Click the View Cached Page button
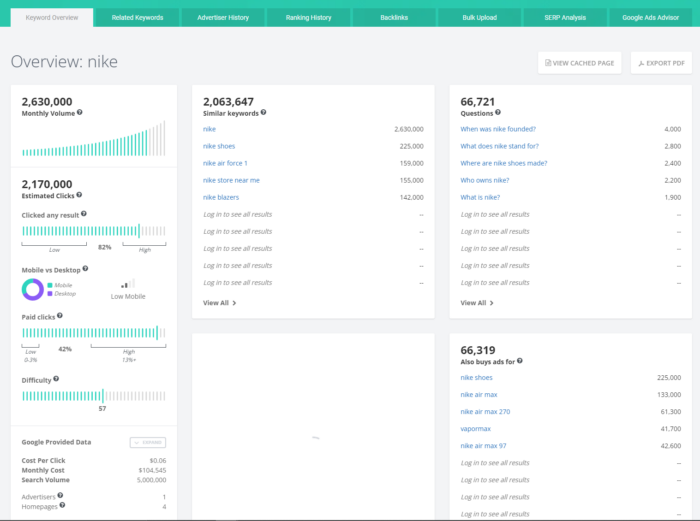This screenshot has width=700, height=521. click(579, 63)
